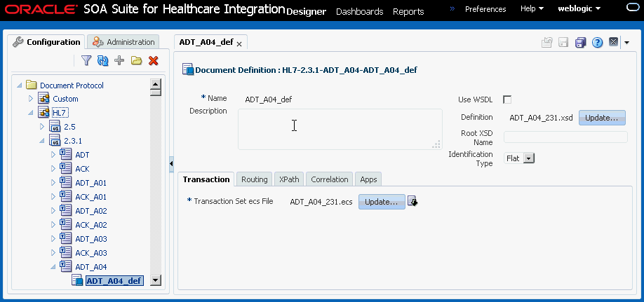This screenshot has height=302, width=644.
Task: Click the definition icon beside ADT_A04_def
Action: (x=77, y=280)
